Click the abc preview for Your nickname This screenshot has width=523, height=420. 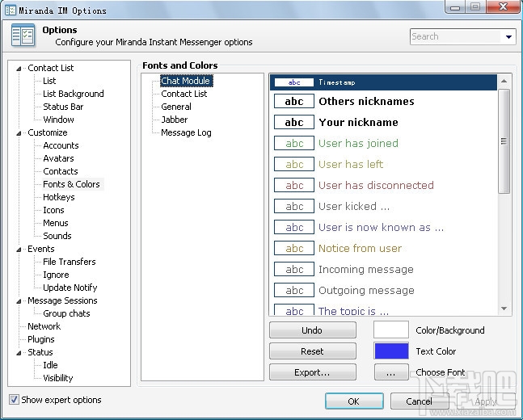pos(294,122)
